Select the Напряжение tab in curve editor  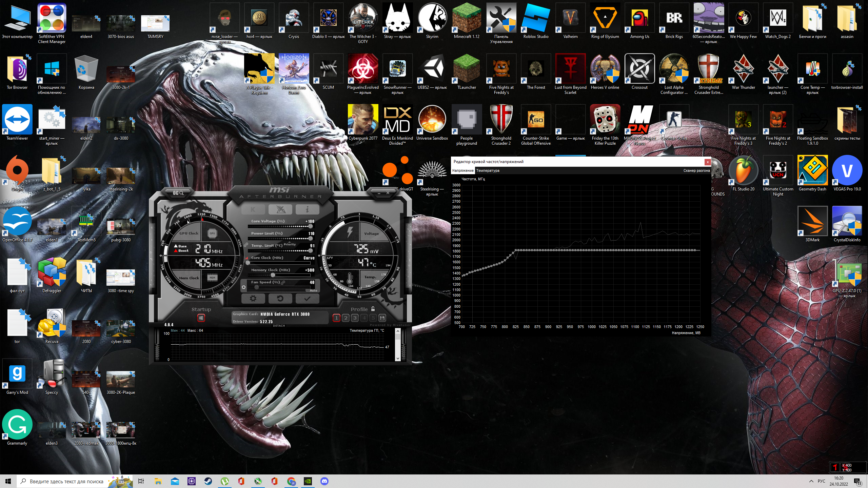462,170
